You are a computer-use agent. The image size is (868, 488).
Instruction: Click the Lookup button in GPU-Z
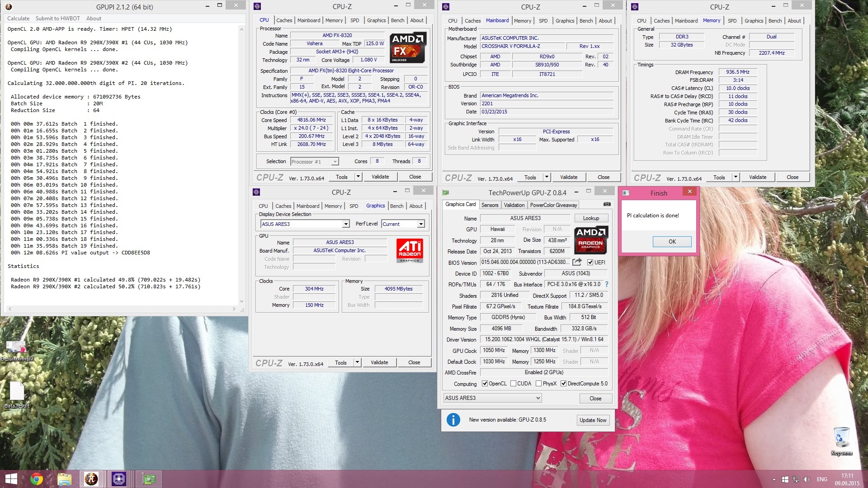point(591,218)
